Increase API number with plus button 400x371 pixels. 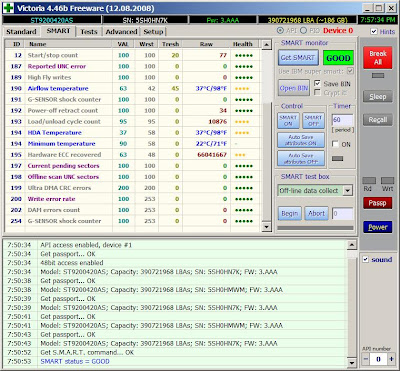391,359
